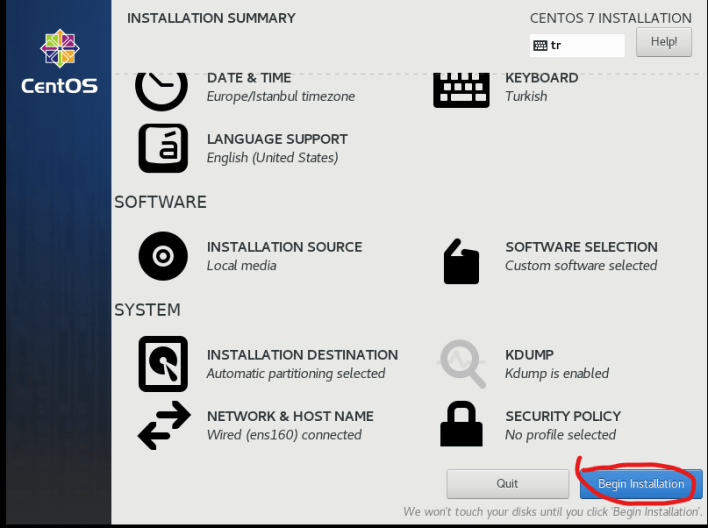Click the INSTALLATION SUMMARY title
Viewport: 708px width, 528px height.
point(211,18)
